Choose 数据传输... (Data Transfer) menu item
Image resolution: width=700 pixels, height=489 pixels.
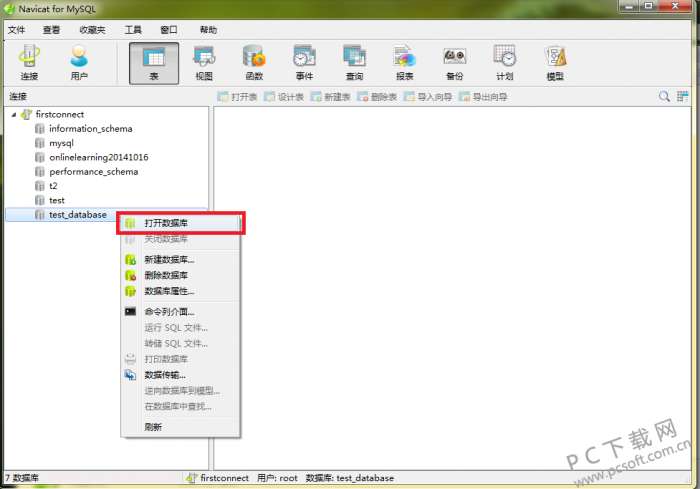click(x=181, y=375)
